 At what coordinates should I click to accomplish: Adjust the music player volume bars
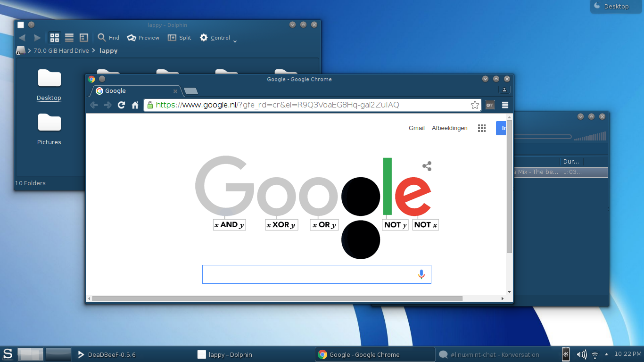[x=590, y=136]
